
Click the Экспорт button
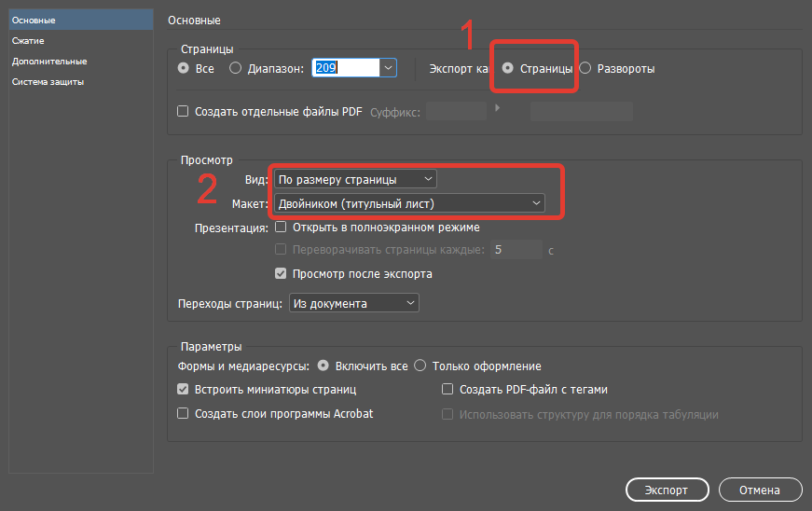667,490
